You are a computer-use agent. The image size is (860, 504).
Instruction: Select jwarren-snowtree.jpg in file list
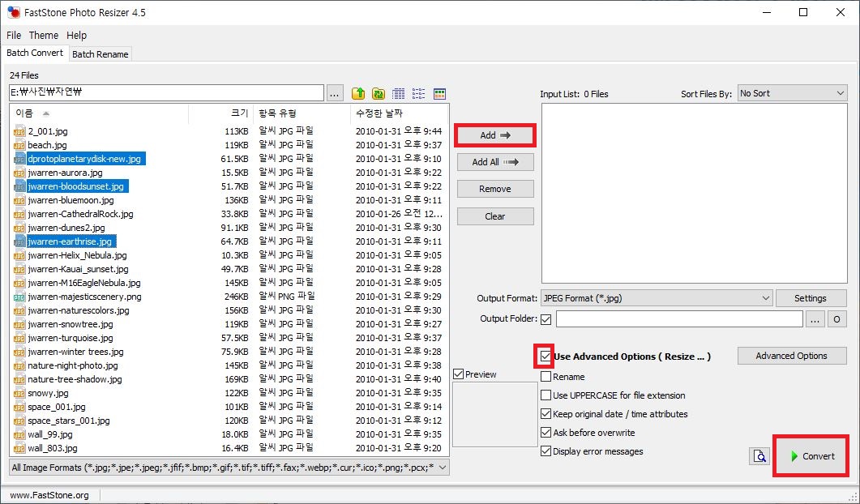coord(71,324)
